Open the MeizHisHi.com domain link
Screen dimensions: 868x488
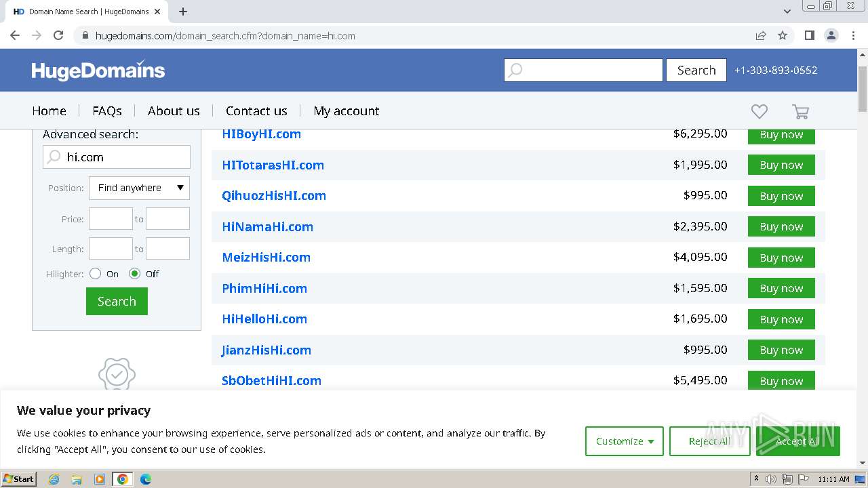[266, 258]
